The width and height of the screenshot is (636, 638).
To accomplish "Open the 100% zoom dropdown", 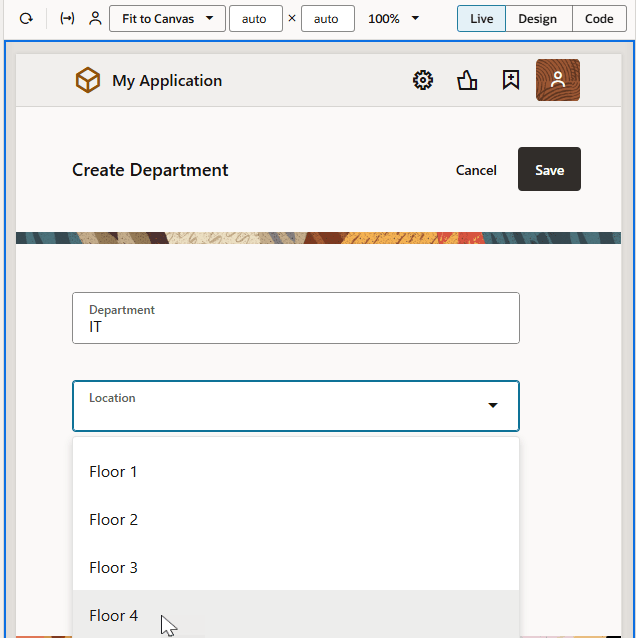I will [393, 19].
